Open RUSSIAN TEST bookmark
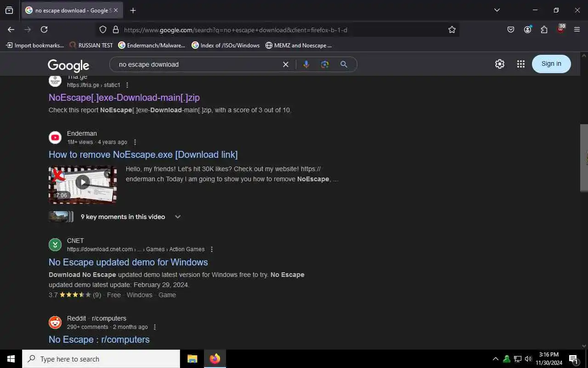This screenshot has width=588, height=368. (x=91, y=45)
